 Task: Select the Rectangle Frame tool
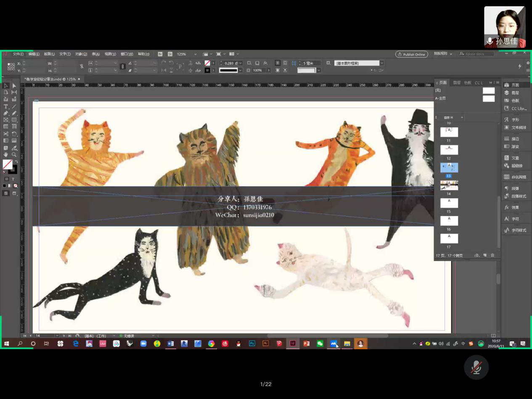6,120
